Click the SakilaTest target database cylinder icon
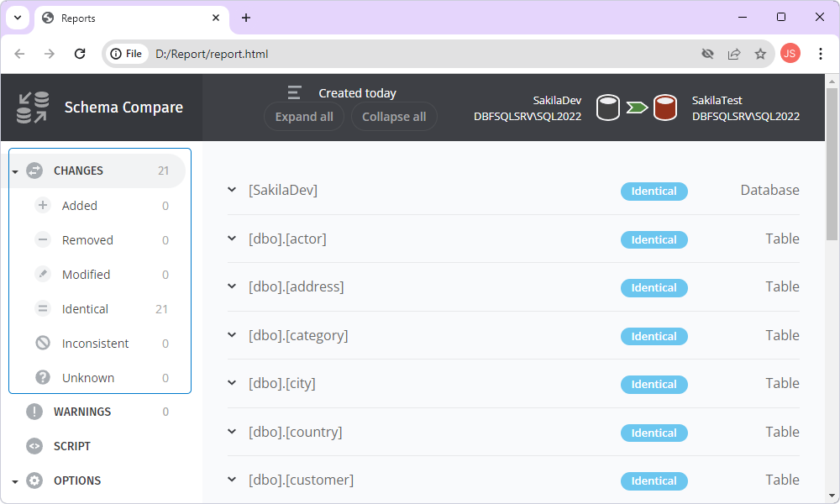Screen dimensions: 840x504 click(665, 108)
